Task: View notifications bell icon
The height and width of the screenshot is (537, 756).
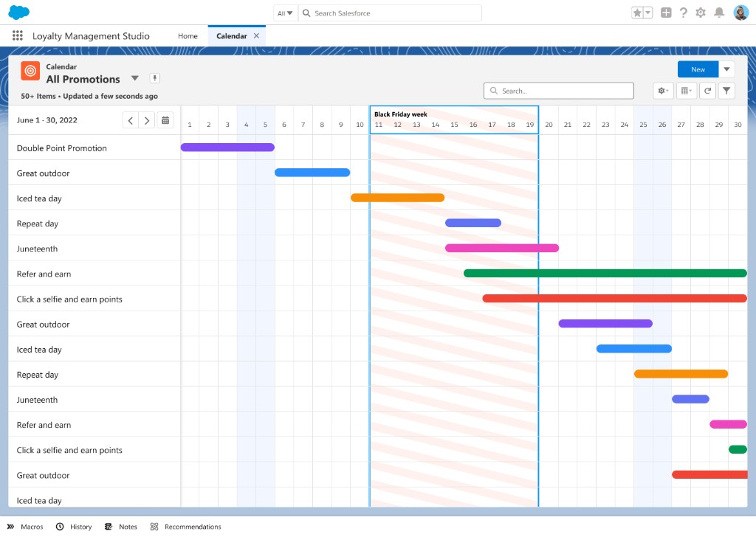Action: (719, 13)
